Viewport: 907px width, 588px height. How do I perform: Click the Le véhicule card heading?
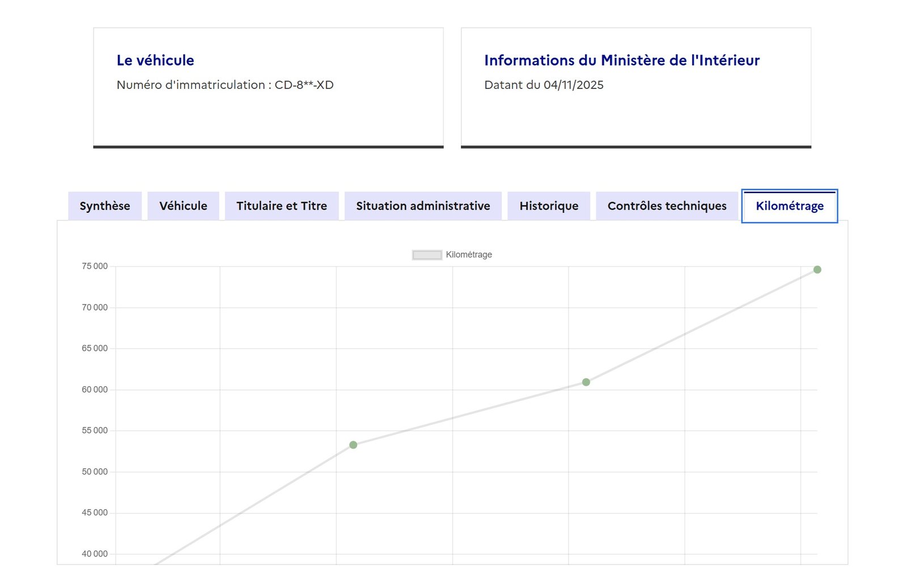coord(155,61)
